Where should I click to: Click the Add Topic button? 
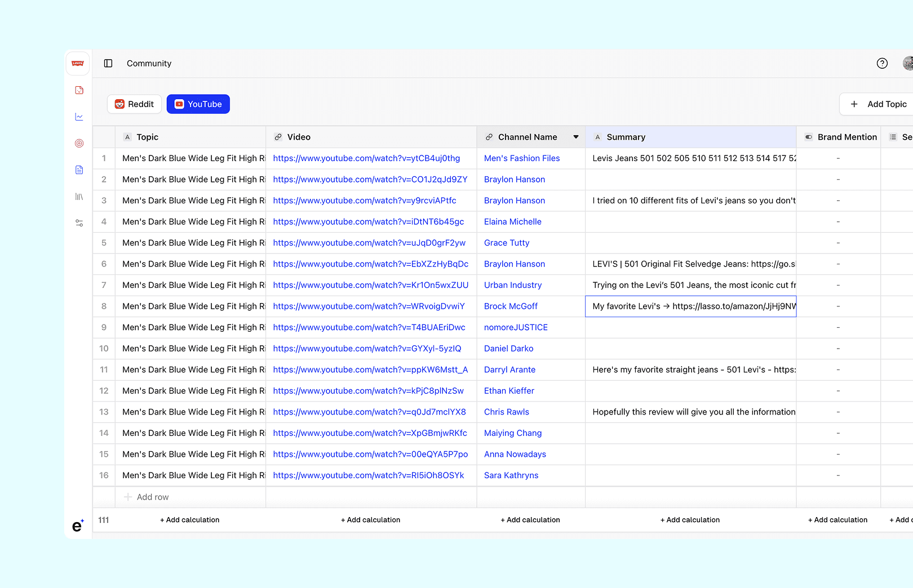tap(877, 104)
